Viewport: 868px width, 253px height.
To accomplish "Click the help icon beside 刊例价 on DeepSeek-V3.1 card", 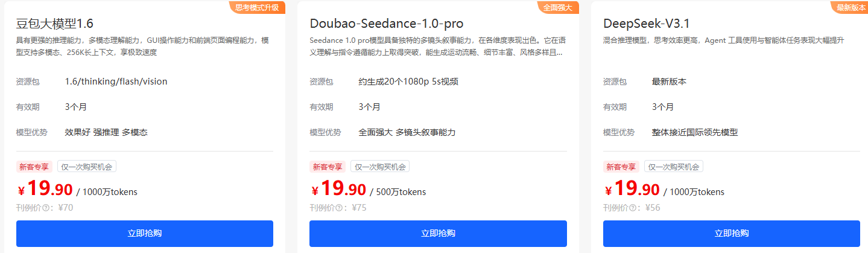I will [x=632, y=208].
